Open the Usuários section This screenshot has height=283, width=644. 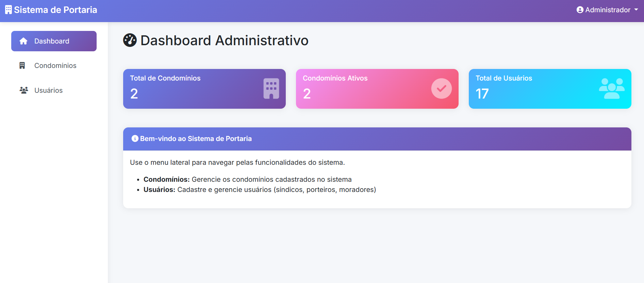[48, 90]
